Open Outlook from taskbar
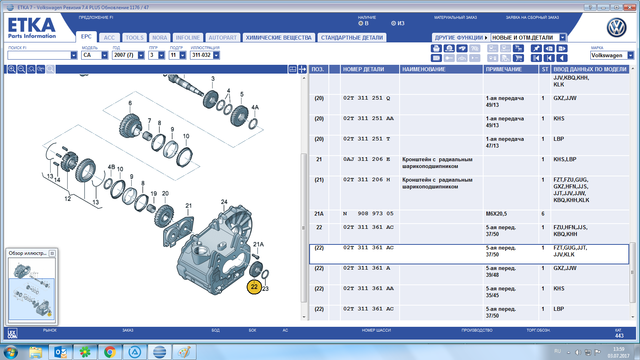 [x=60, y=352]
